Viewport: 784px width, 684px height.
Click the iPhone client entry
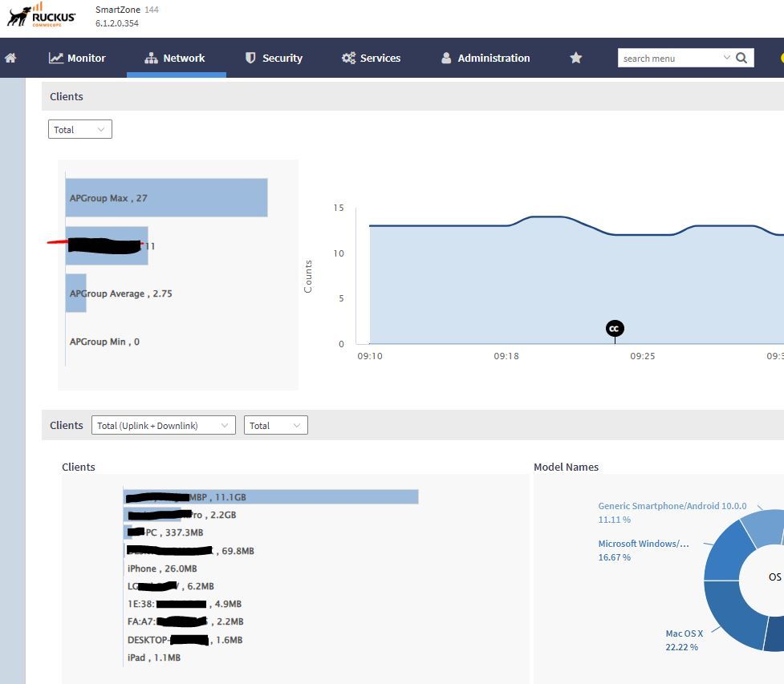(x=162, y=569)
